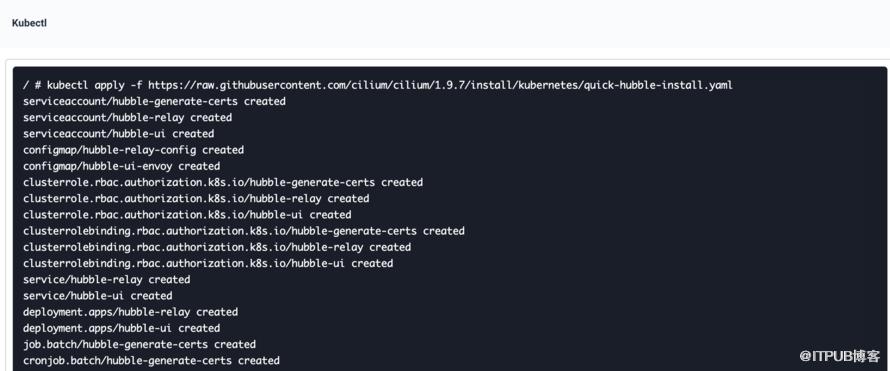The width and height of the screenshot is (890, 371).
Task: Click the quick-hubble-install.yaml URL in the command
Action: (x=440, y=86)
